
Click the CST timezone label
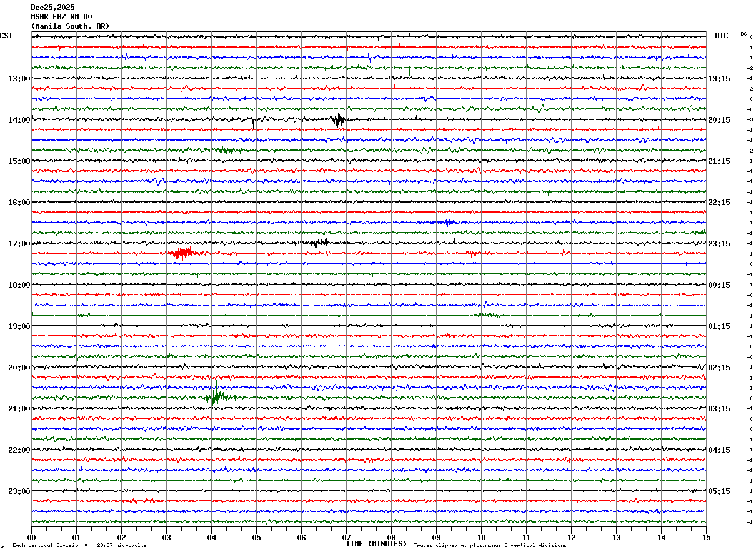6,36
